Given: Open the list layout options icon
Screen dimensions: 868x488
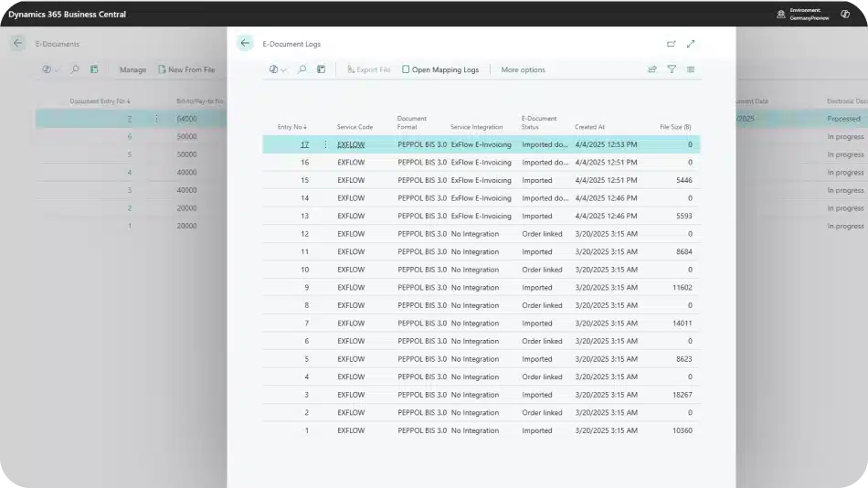Looking at the screenshot, I should [x=691, y=69].
